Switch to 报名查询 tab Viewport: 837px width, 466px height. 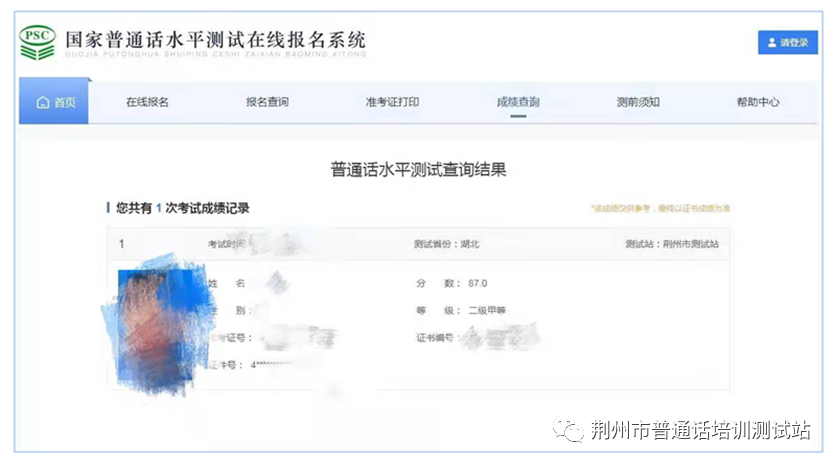click(267, 102)
